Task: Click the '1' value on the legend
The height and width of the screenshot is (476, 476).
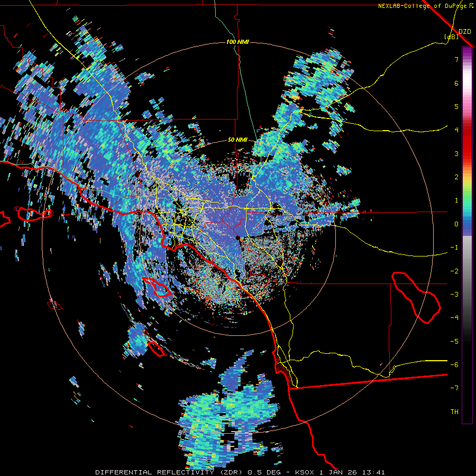Action: pos(456,200)
